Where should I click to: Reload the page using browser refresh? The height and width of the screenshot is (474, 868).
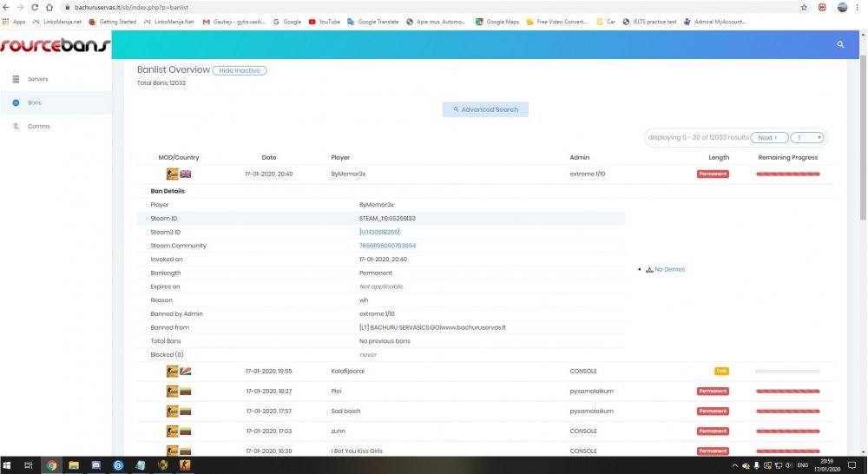coord(39,7)
